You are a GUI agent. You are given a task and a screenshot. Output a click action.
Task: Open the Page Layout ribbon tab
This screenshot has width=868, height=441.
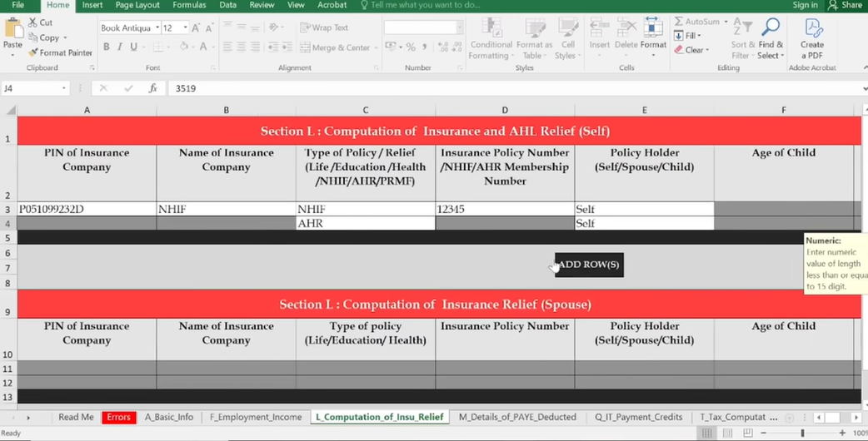pyautogui.click(x=137, y=5)
